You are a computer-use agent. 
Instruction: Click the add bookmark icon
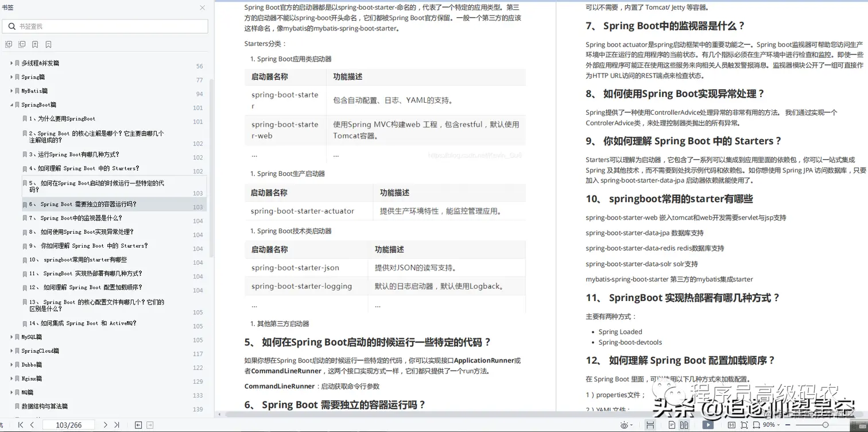[35, 44]
